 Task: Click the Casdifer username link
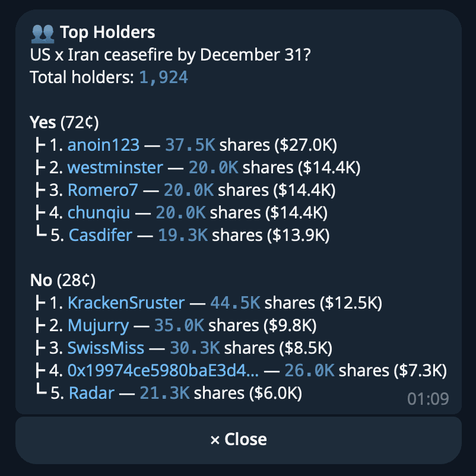click(100, 234)
